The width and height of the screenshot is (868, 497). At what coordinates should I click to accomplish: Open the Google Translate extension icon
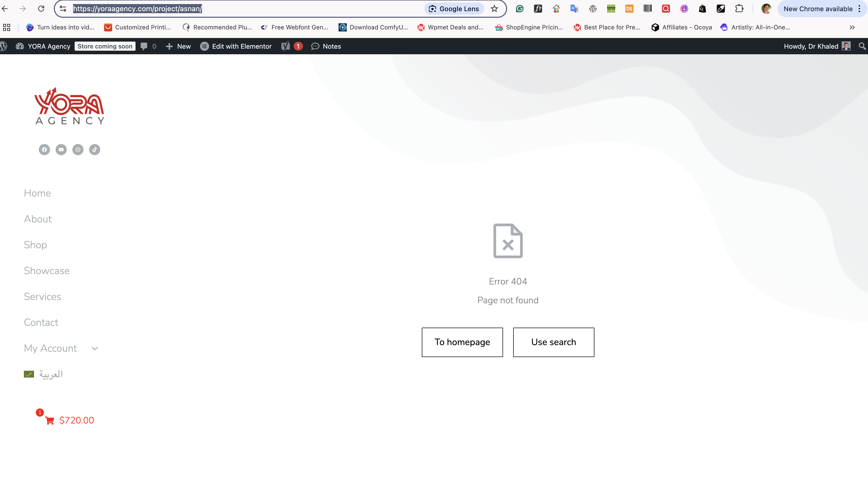pyautogui.click(x=574, y=9)
